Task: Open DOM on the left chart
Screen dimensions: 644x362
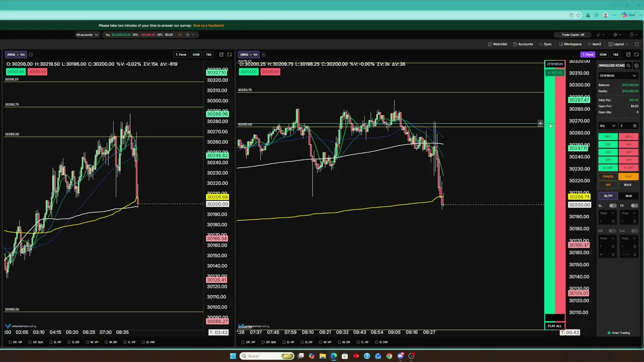Action: coord(196,54)
